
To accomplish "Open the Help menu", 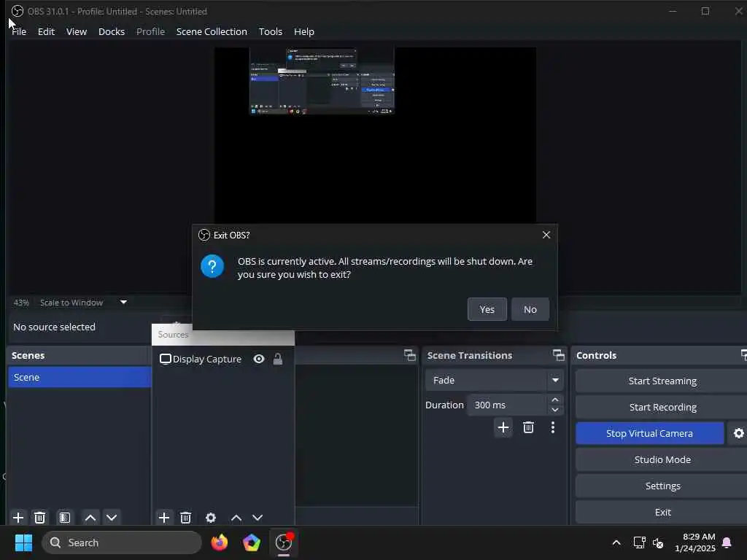I will click(x=304, y=31).
